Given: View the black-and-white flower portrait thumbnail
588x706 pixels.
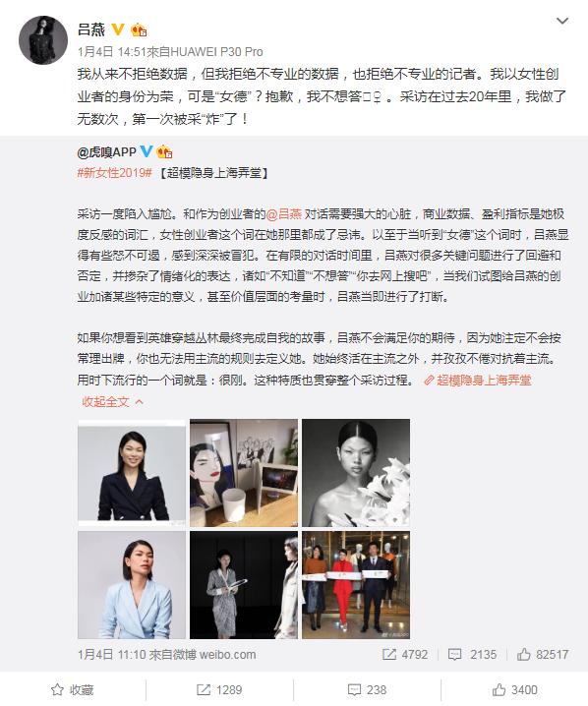Looking at the screenshot, I should pyautogui.click(x=356, y=473).
